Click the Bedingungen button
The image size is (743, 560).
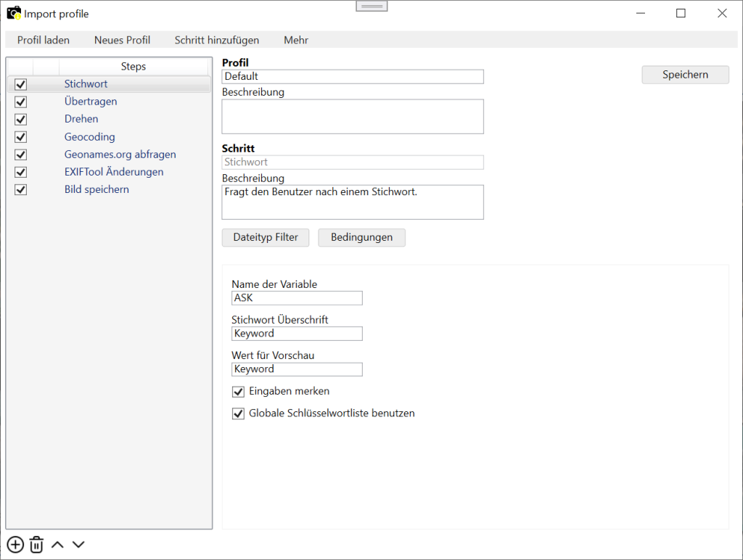click(x=361, y=237)
